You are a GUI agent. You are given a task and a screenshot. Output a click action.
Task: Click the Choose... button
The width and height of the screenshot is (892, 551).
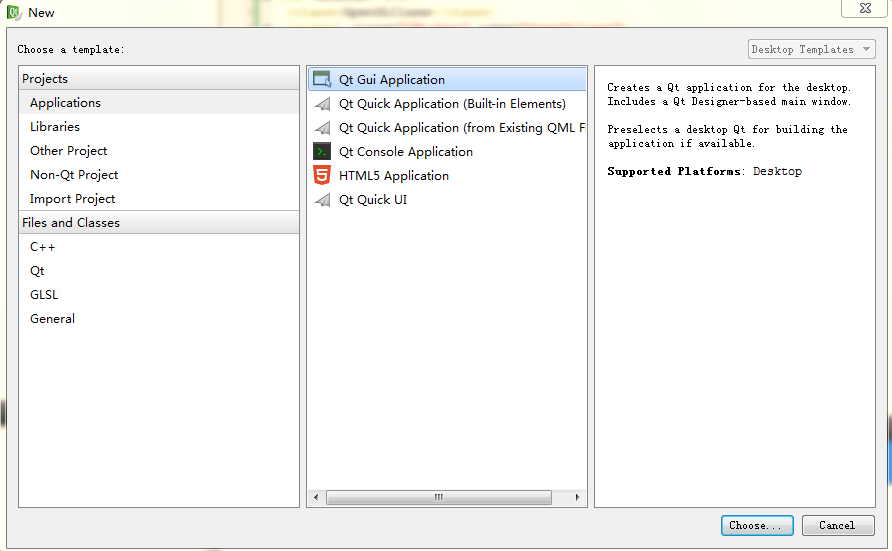(757, 525)
